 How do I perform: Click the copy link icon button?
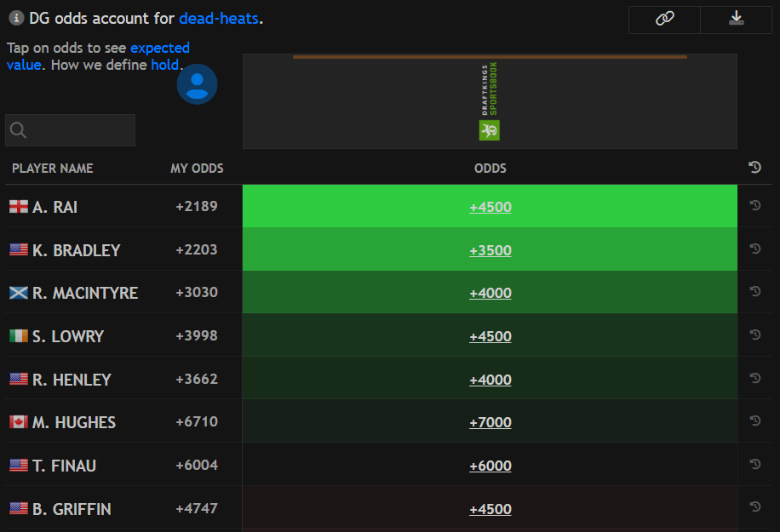pos(664,20)
